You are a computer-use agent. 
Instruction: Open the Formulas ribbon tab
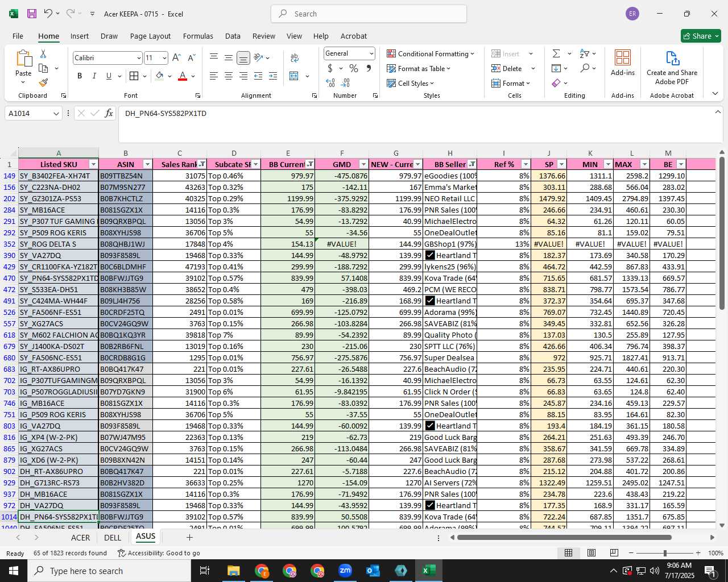[198, 36]
